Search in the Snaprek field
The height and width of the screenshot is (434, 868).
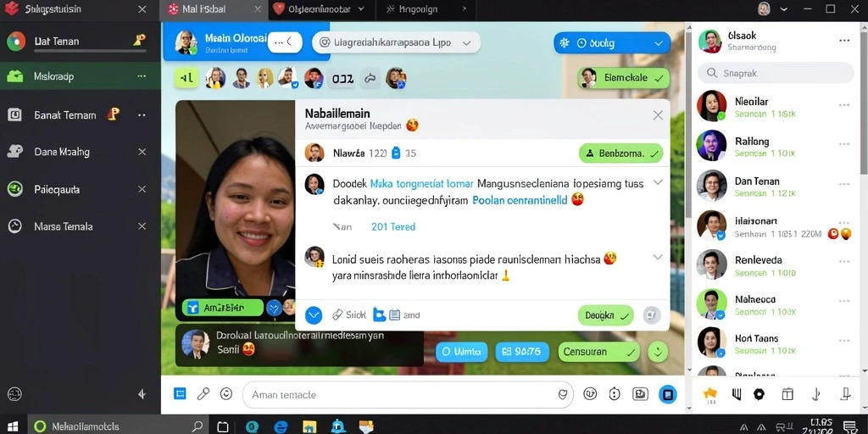[776, 73]
